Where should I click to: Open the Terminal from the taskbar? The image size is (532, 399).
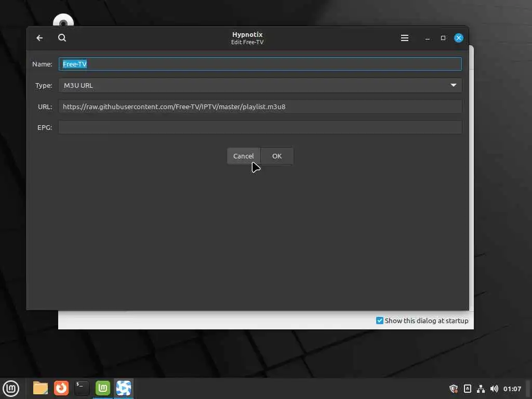coord(82,388)
